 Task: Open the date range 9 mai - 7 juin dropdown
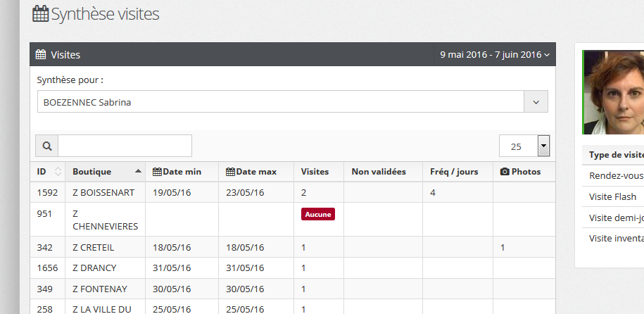click(495, 54)
